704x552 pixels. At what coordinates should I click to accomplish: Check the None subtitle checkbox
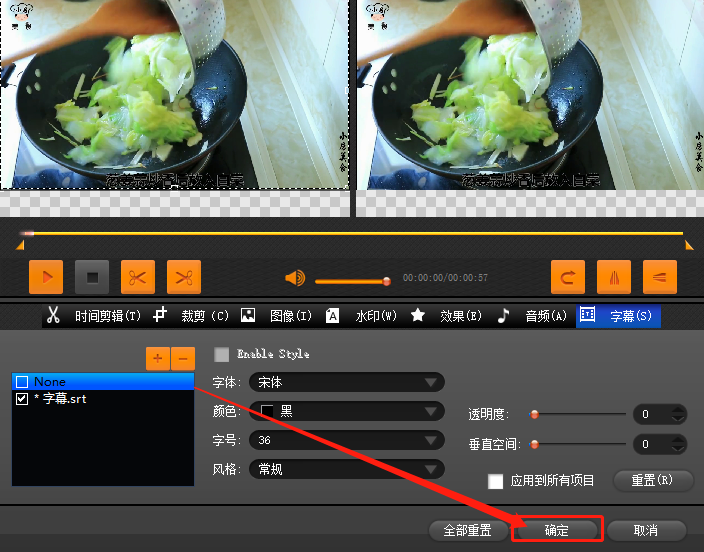pos(22,382)
